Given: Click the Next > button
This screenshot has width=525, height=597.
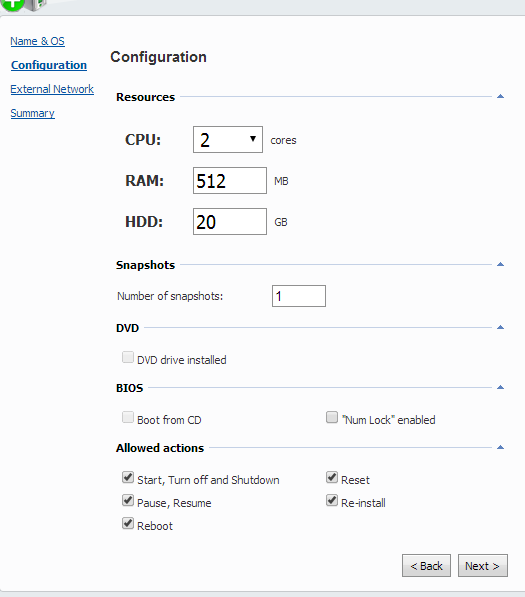Looking at the screenshot, I should [482, 566].
